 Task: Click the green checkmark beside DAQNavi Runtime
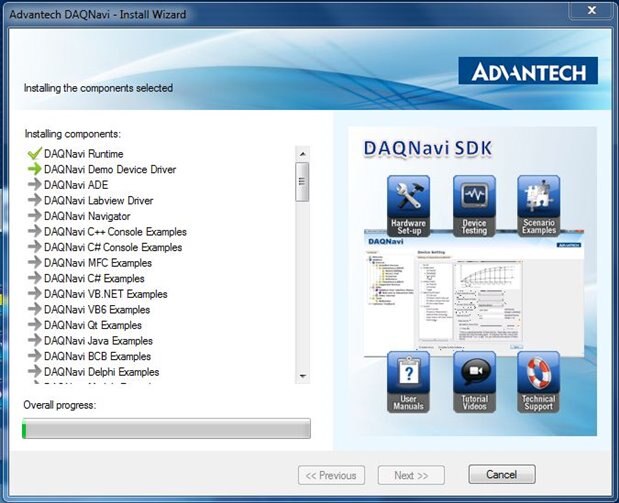(34, 154)
